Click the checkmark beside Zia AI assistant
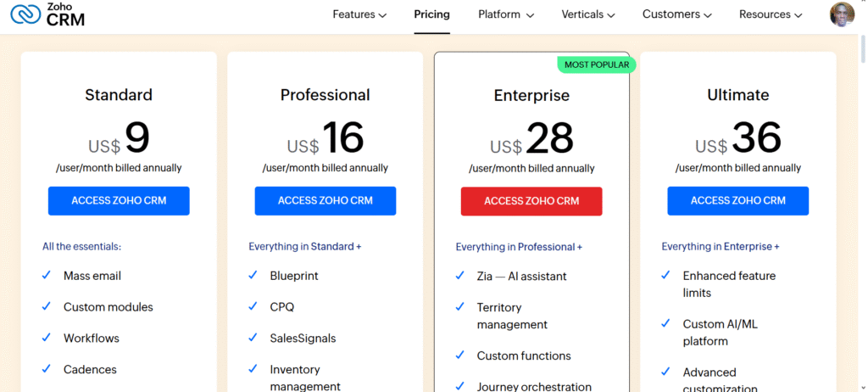Screen dimensions: 868x392 [459, 276]
